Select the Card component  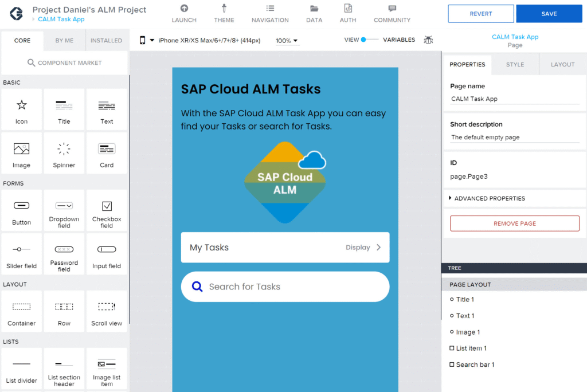point(107,154)
